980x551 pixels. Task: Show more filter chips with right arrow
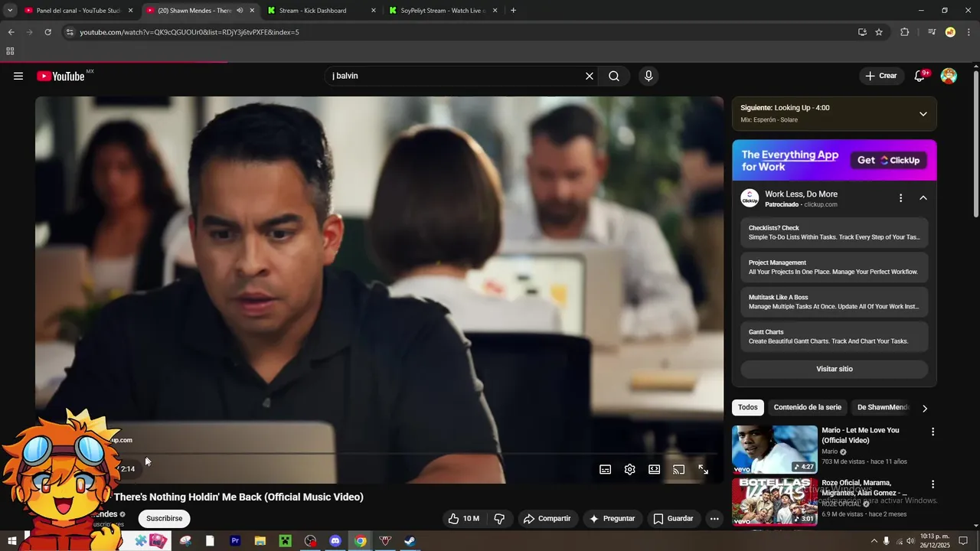924,408
